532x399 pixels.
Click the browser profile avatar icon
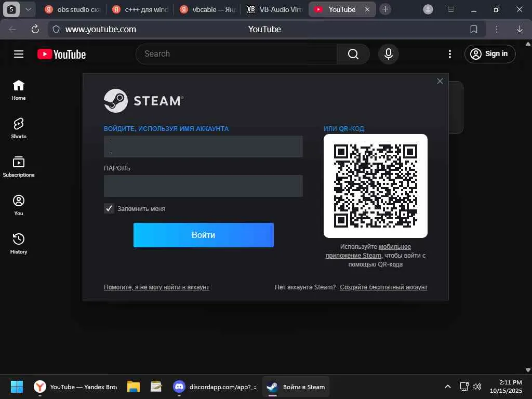[428, 9]
